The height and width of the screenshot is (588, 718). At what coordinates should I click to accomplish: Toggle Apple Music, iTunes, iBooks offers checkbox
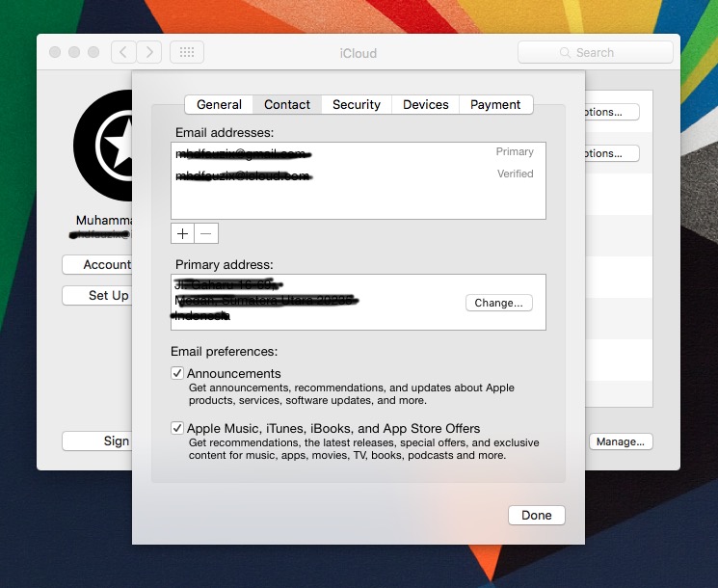[177, 428]
